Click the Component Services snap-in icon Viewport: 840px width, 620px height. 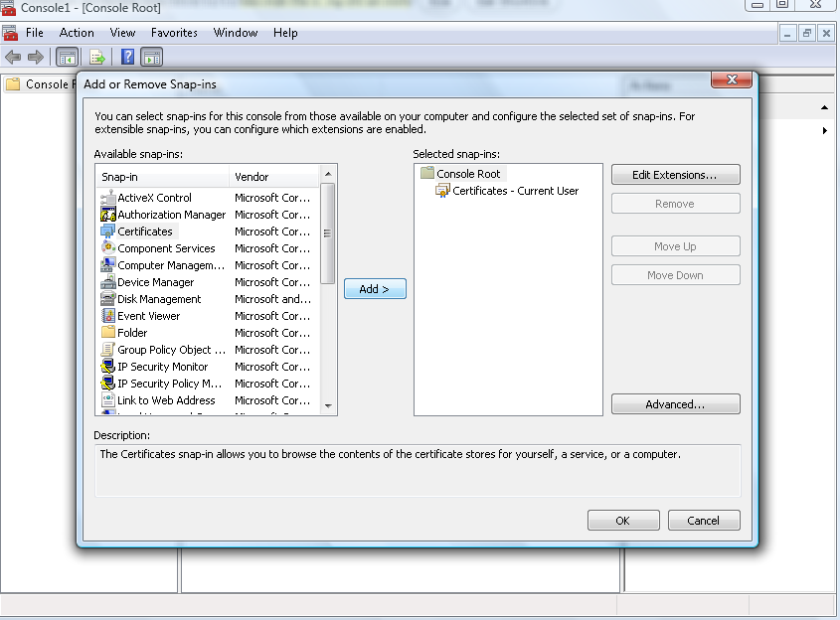click(108, 248)
